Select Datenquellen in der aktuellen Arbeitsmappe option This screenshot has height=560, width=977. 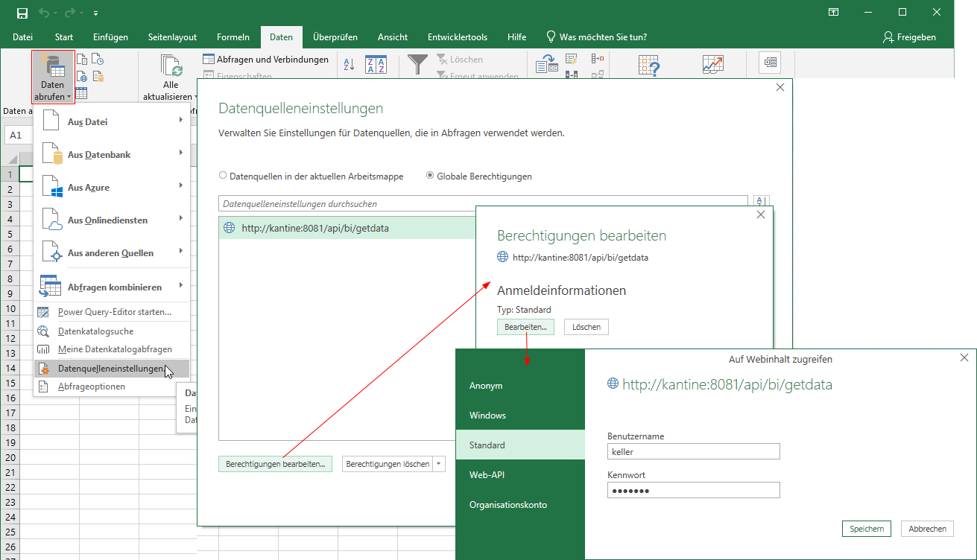coord(223,176)
